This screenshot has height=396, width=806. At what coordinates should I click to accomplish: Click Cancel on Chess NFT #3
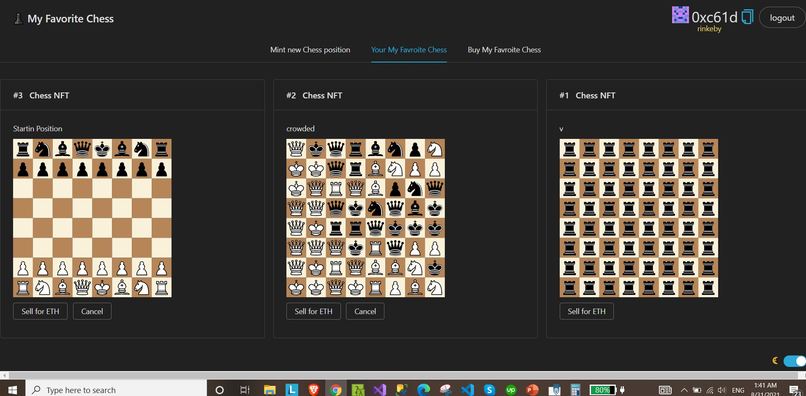tap(92, 311)
